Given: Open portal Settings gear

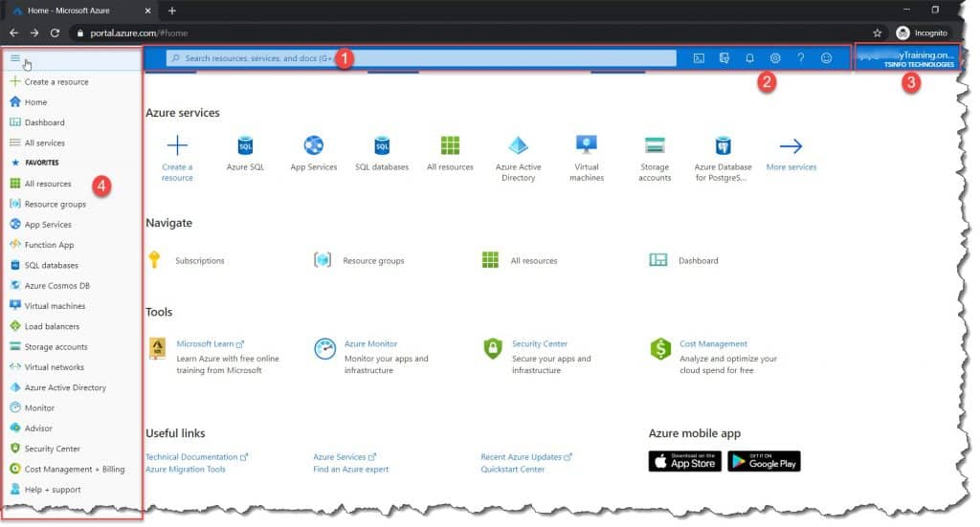Looking at the screenshot, I should (x=775, y=58).
